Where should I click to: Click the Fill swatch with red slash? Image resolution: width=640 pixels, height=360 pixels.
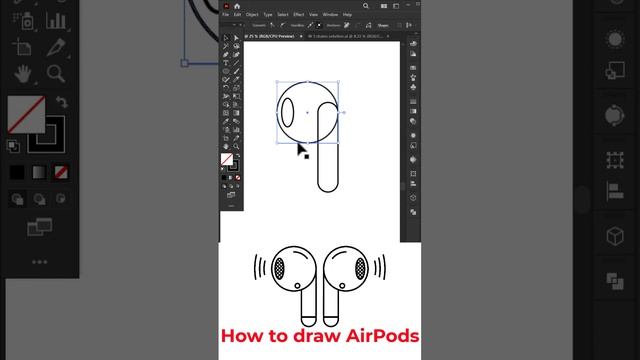pyautogui.click(x=227, y=159)
